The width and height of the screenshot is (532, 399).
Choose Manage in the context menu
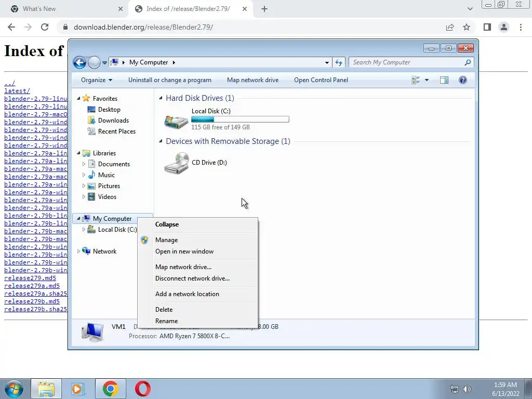[x=197, y=240]
